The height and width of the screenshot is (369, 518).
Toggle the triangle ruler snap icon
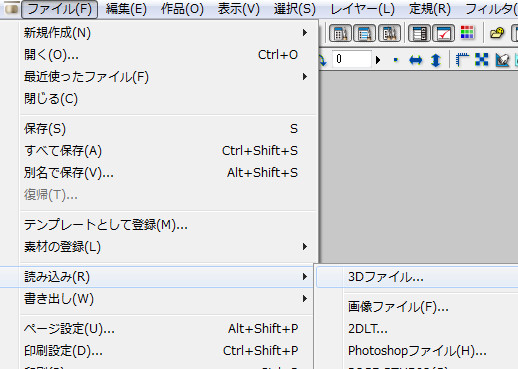pos(502,60)
